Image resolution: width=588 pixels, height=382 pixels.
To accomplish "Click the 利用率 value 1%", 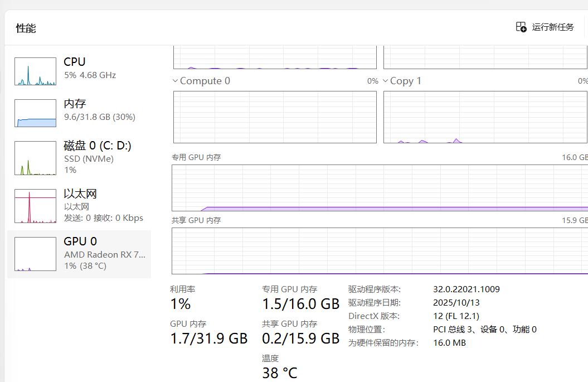I will pyautogui.click(x=181, y=304).
